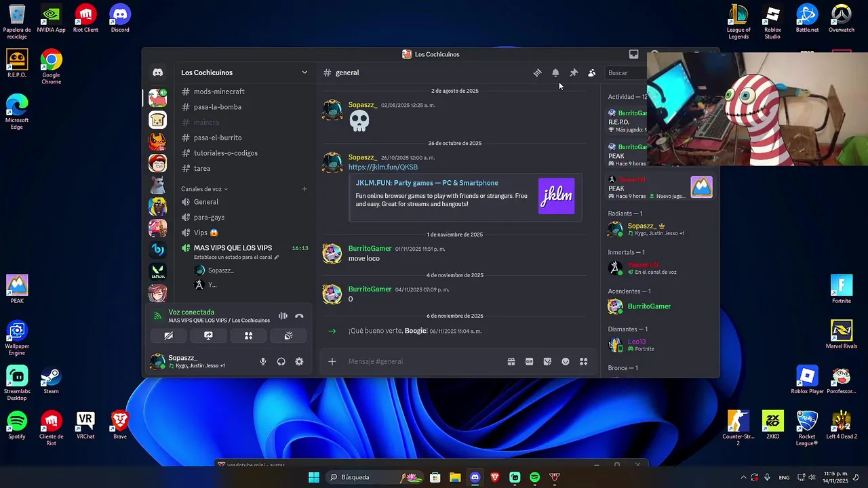
Task: Start screen sharing from voice panel
Action: [x=208, y=335]
